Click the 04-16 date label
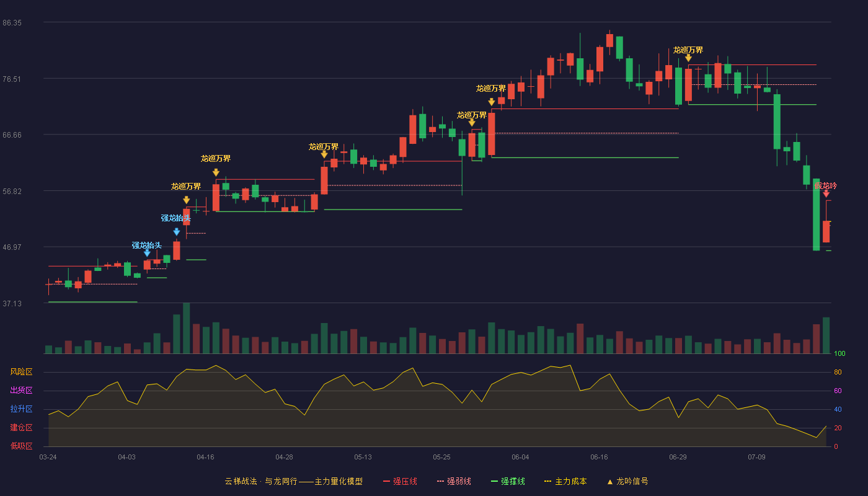Viewport: 868px width, 496px height. point(205,457)
